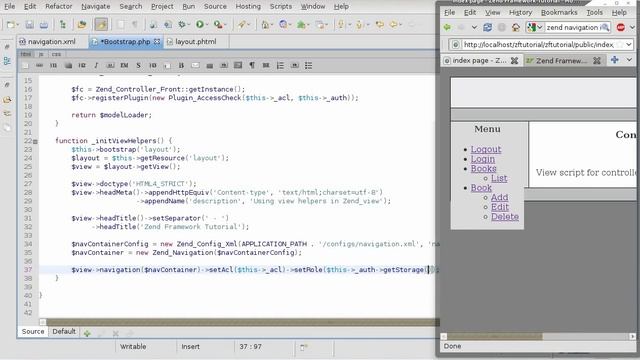Click the browser's horizontal scrollbar

[538, 337]
